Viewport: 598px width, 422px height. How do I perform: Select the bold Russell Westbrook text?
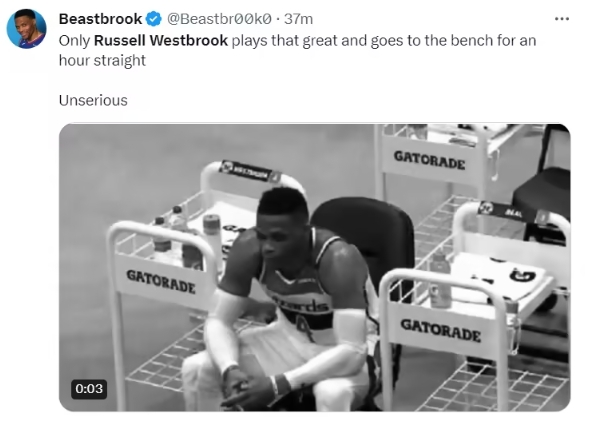tap(161, 40)
